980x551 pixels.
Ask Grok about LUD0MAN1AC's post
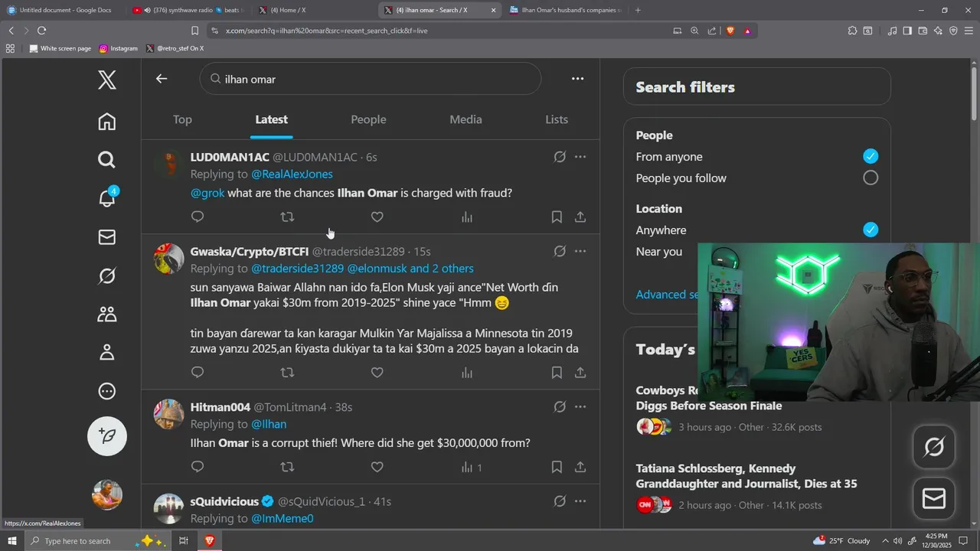click(x=560, y=157)
